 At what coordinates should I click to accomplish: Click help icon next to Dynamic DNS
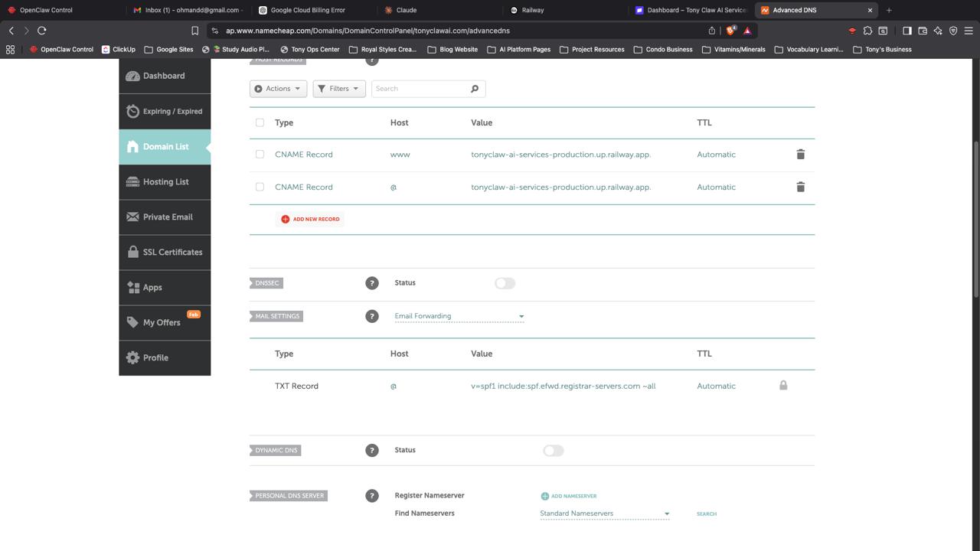coord(372,451)
